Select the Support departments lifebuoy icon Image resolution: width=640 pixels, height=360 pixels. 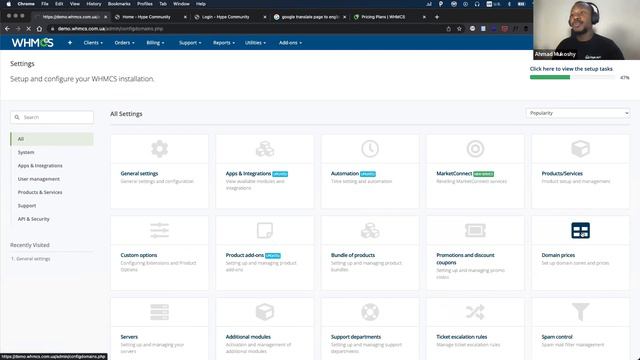point(370,312)
